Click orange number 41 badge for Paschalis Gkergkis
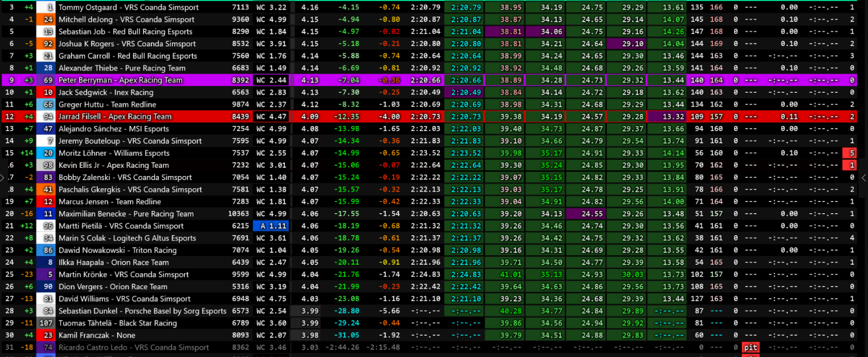The width and height of the screenshot is (868, 357). [48, 190]
